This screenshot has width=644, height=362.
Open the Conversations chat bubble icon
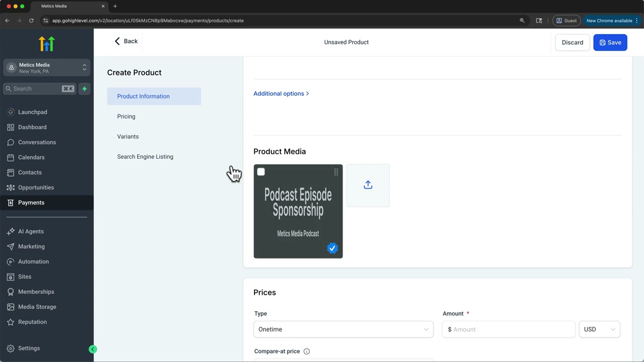(11, 142)
